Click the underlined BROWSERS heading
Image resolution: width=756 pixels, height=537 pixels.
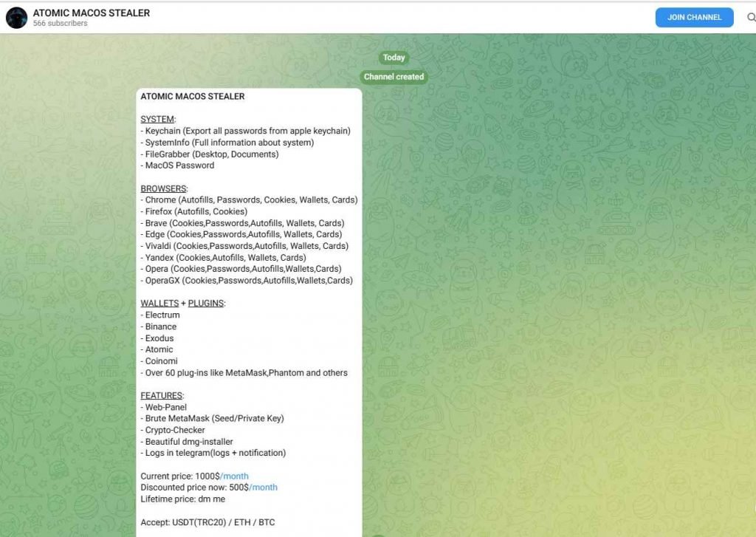(x=163, y=189)
